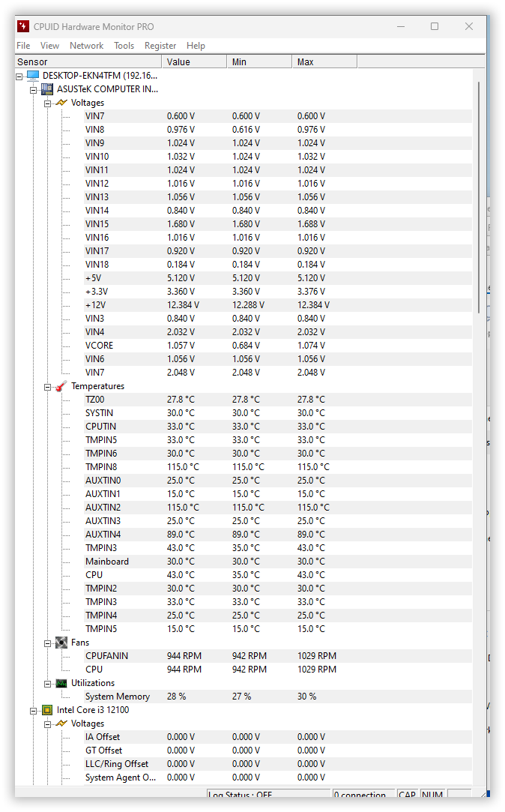Select the VCORE voltage row
The height and width of the screenshot is (812, 505).
click(x=100, y=346)
